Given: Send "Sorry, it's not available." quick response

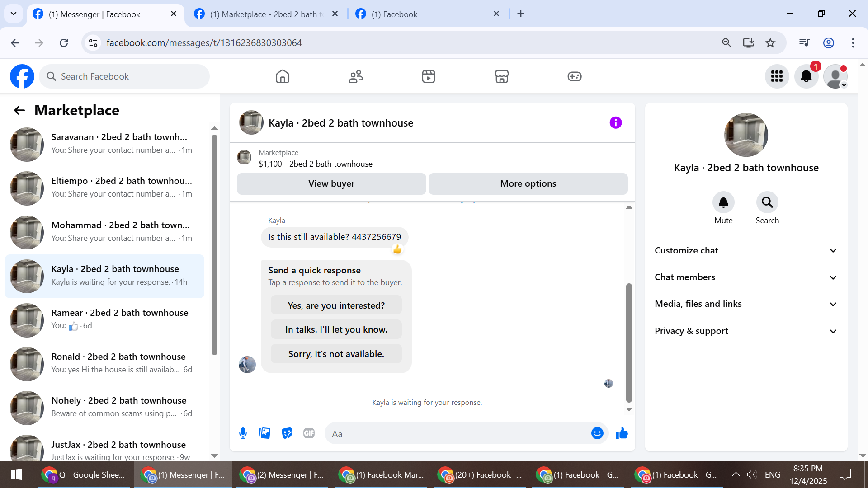Looking at the screenshot, I should pos(336,354).
